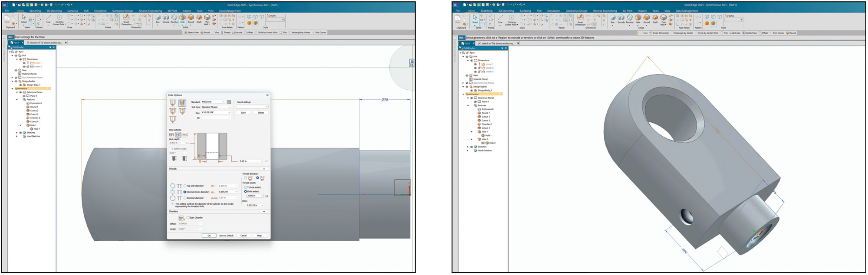The image size is (868, 275).
Task: Open the Size dropdown showing #10-32 UNF
Action: click(215, 112)
